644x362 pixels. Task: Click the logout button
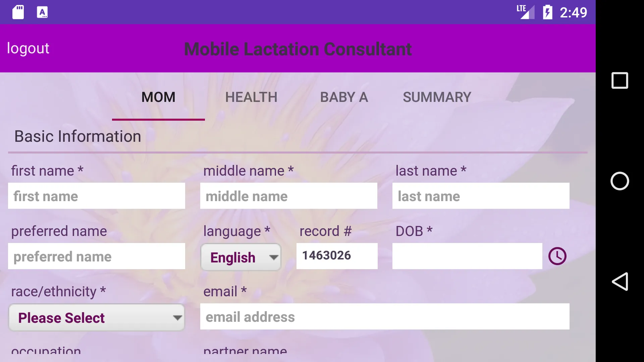28,48
